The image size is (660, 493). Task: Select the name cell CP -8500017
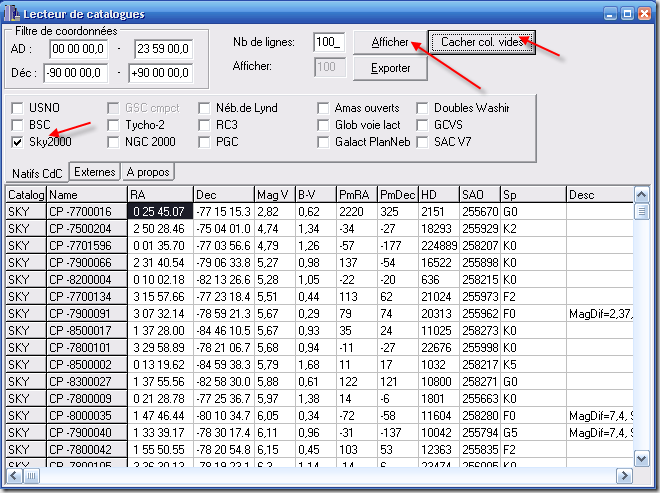coord(87,330)
